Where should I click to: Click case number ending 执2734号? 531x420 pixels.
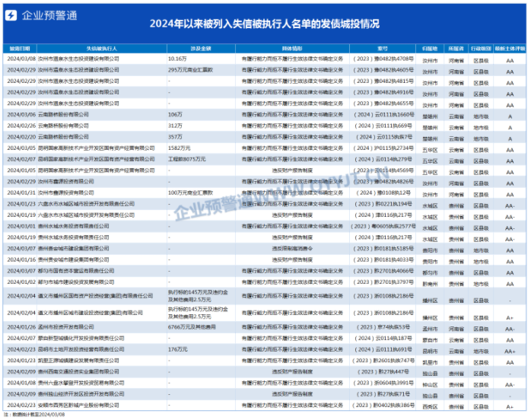pos(383,148)
